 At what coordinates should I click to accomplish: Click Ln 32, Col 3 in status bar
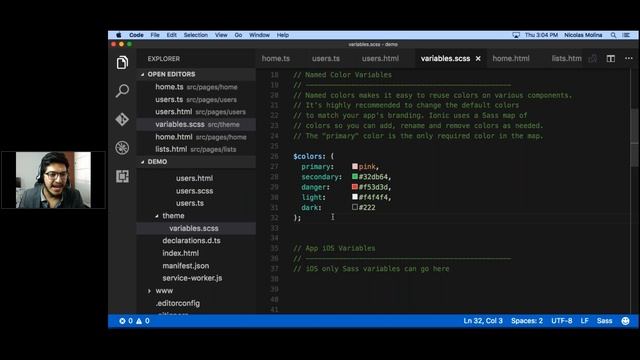pyautogui.click(x=482, y=321)
